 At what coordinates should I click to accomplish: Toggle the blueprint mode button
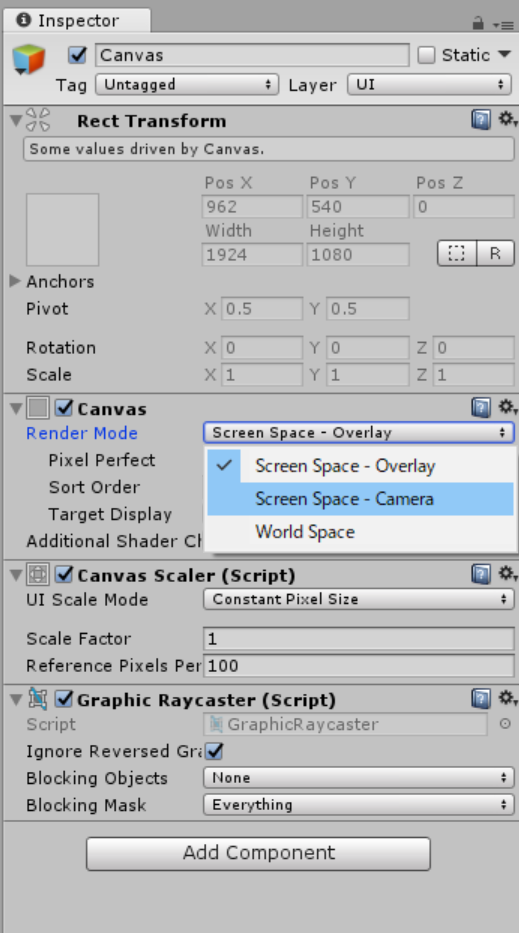coord(457,253)
